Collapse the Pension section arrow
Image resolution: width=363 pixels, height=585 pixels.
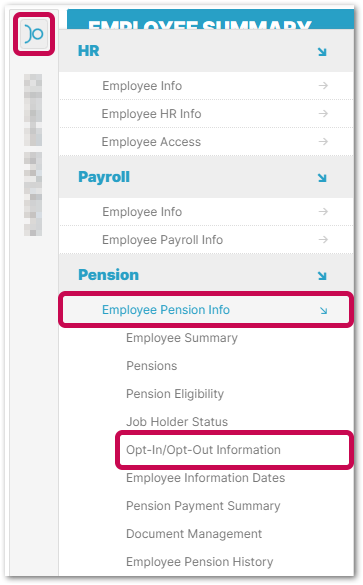coord(322,275)
